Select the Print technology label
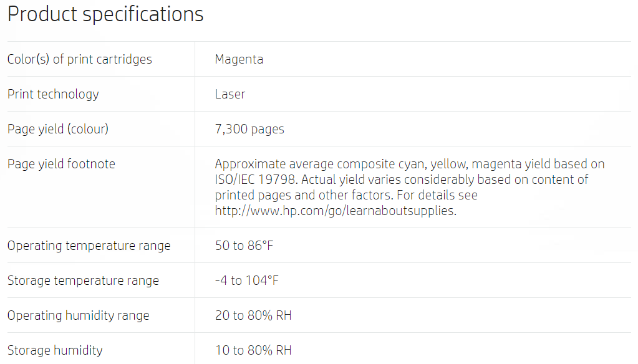This screenshot has height=364, width=638. 53,94
